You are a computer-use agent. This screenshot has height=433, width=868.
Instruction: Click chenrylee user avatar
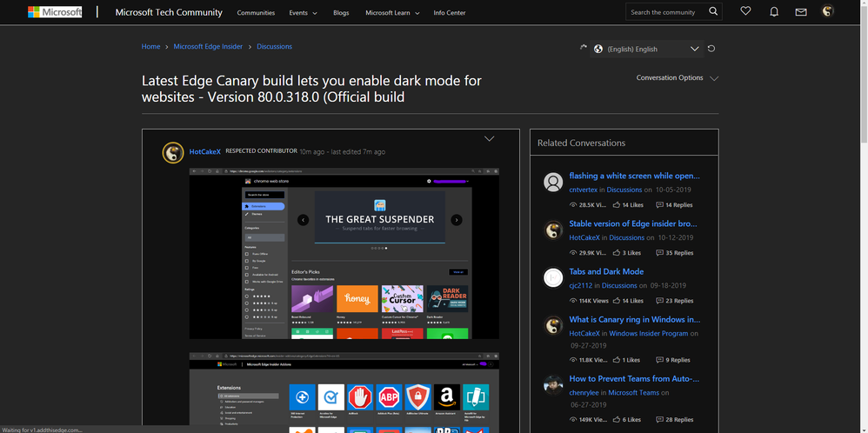click(553, 385)
